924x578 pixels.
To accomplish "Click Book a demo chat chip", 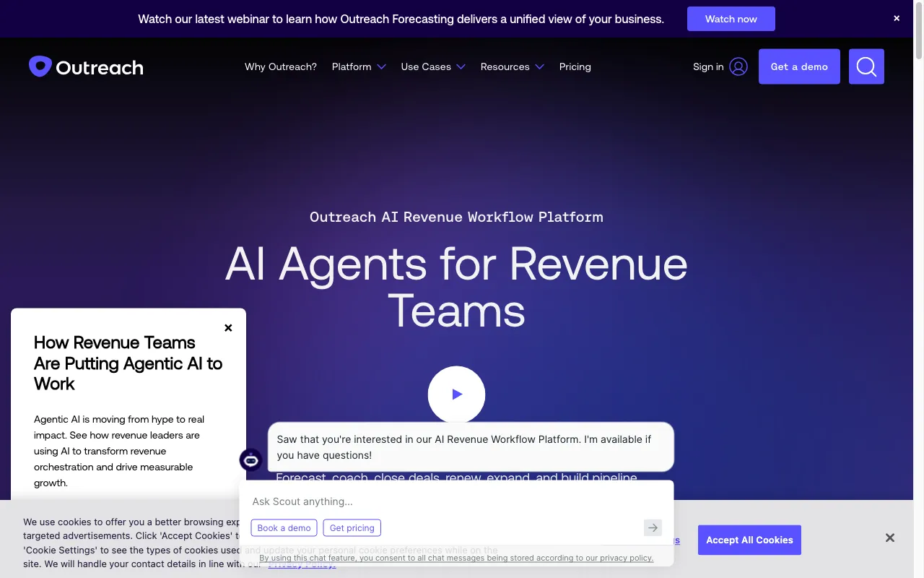I will (x=284, y=528).
